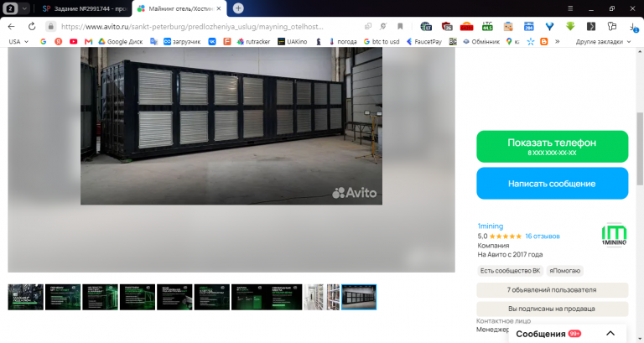Image resolution: width=644 pixels, height=343 pixels.
Task: Open the FaucetPay bookmark
Action: pos(423,41)
